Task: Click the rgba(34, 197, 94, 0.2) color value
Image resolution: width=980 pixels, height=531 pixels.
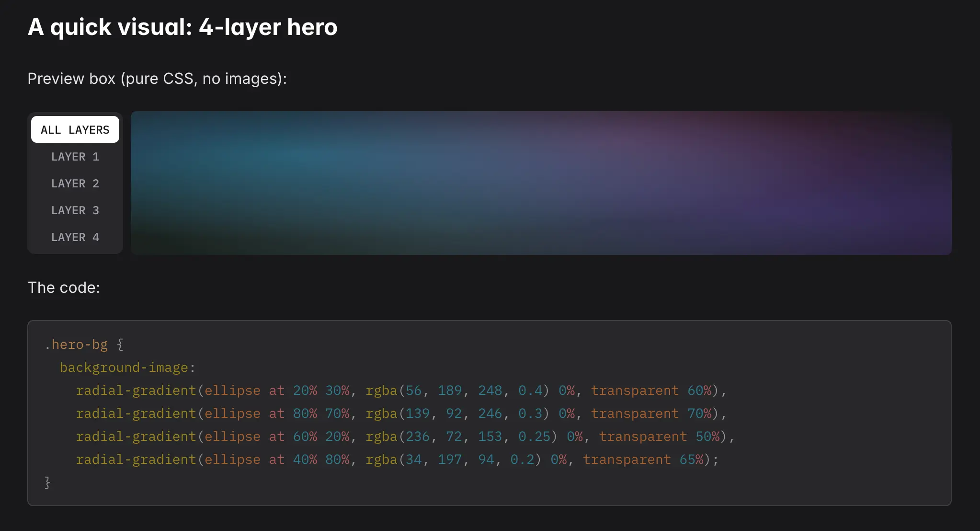Action: 453,459
